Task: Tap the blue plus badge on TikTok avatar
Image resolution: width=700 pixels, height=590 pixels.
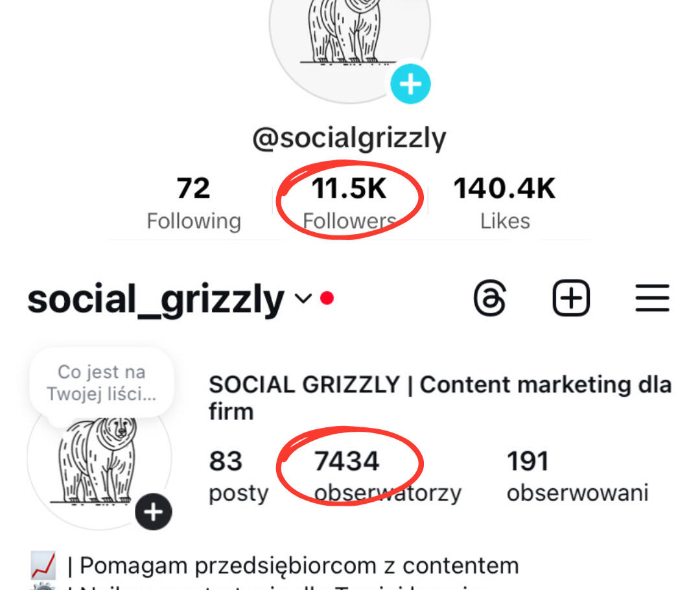Action: pyautogui.click(x=410, y=84)
